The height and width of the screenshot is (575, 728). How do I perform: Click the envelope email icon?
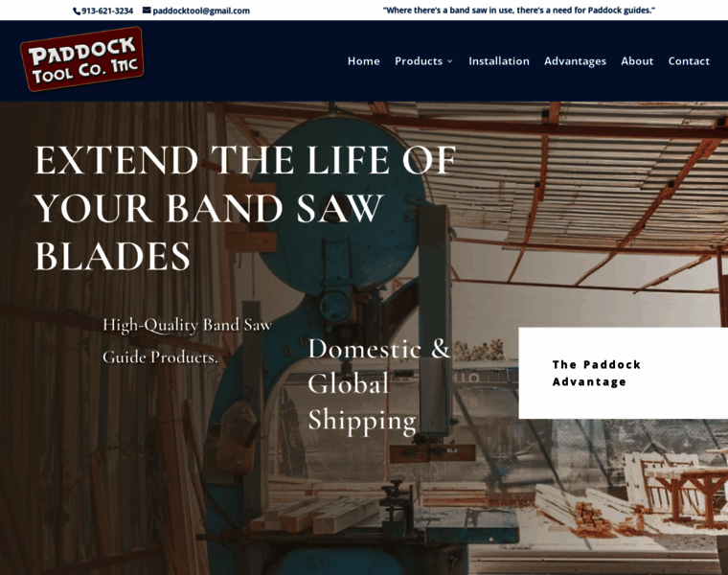[x=147, y=11]
